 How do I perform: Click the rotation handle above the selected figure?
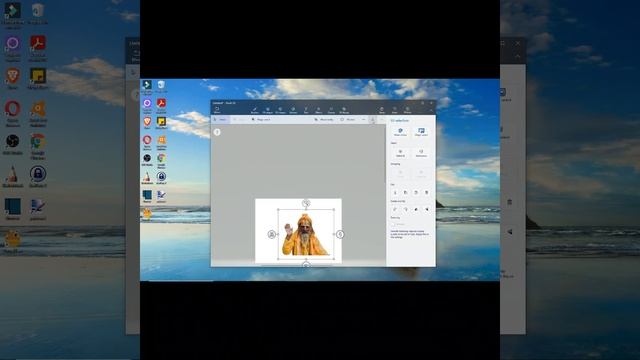coord(306,203)
